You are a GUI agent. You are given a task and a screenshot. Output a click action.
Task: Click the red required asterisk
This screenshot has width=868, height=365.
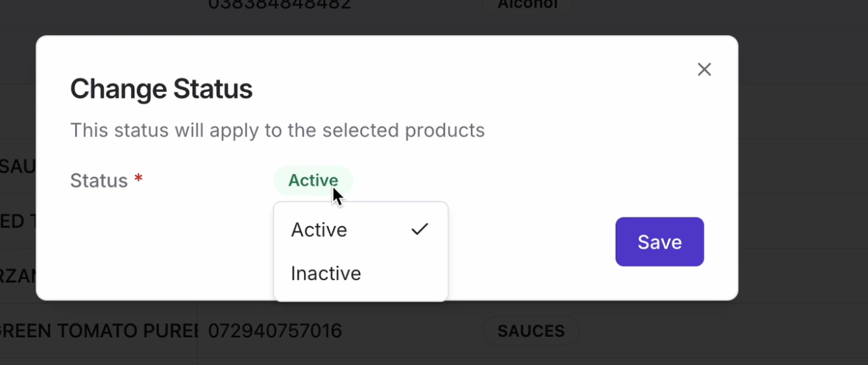(138, 179)
